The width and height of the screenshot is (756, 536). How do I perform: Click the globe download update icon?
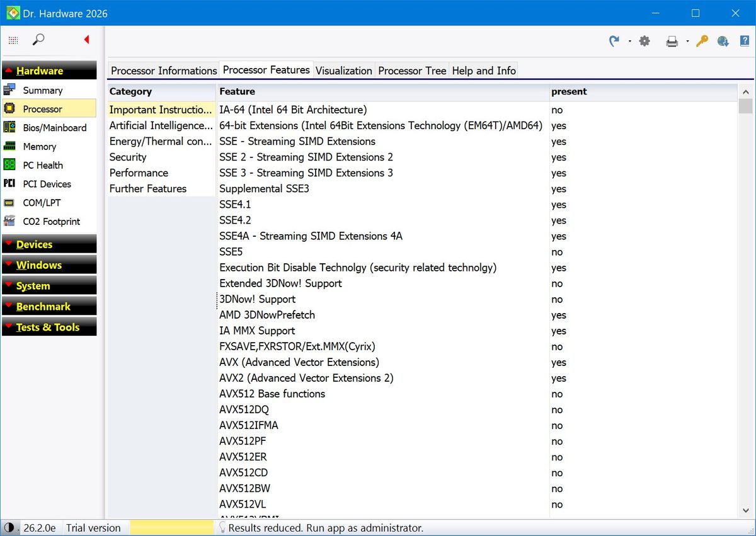tap(723, 41)
